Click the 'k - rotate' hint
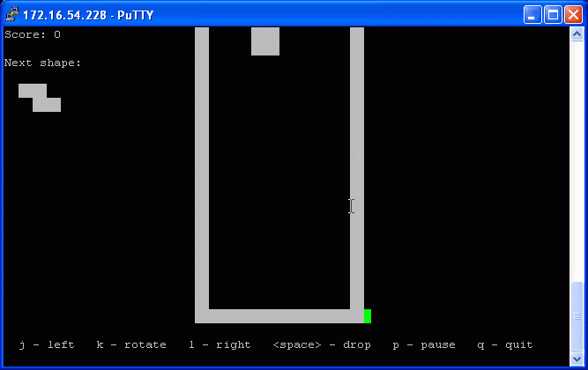 [x=131, y=344]
